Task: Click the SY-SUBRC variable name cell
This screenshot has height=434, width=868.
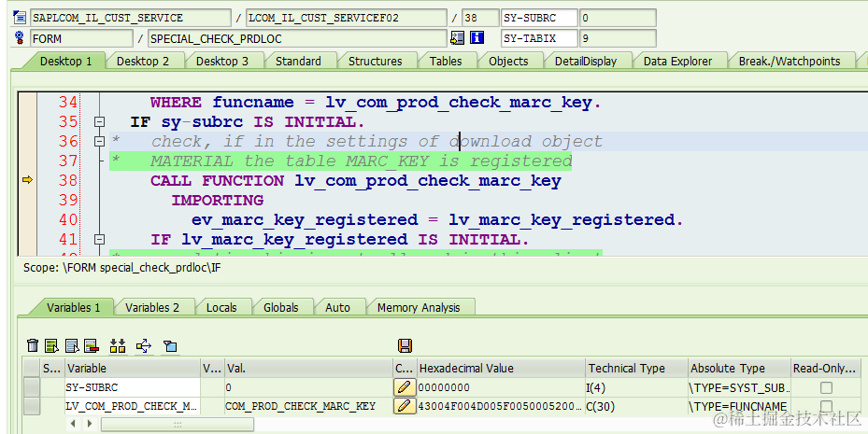Action: pyautogui.click(x=133, y=387)
